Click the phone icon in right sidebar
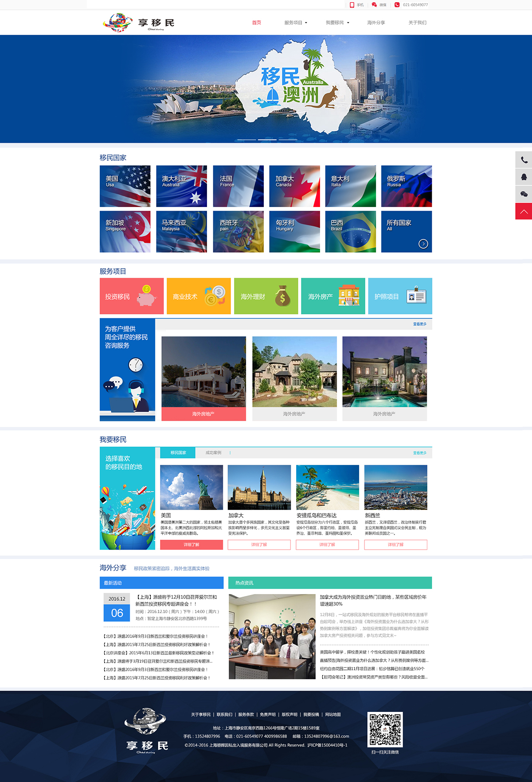The image size is (532, 782). pyautogui.click(x=524, y=160)
